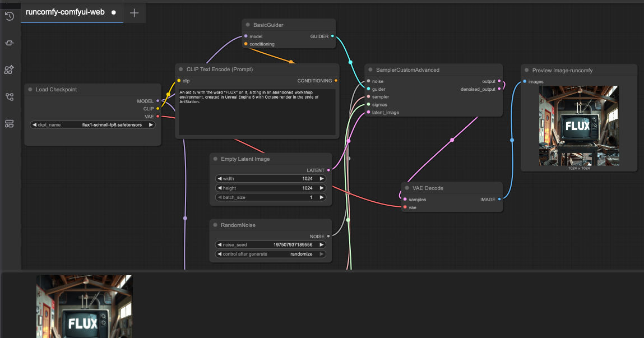Click the CLIP output port on Load Checkpoint
The image size is (644, 338).
click(x=157, y=109)
